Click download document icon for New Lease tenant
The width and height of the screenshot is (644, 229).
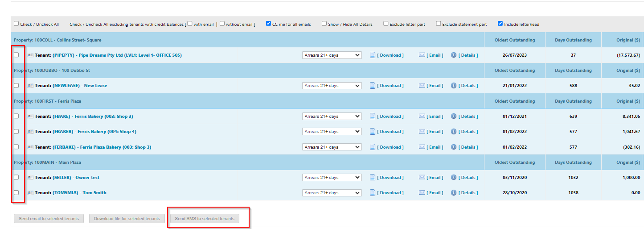(x=373, y=86)
